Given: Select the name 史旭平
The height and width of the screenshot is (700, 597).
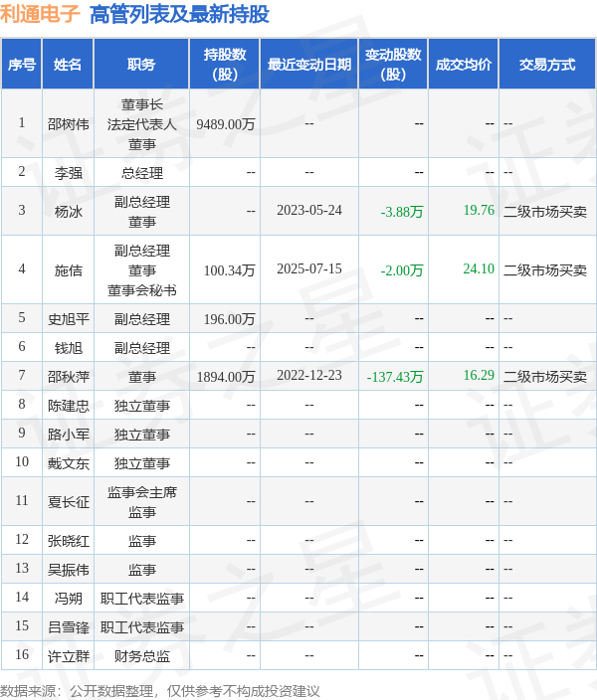Looking at the screenshot, I should [68, 319].
